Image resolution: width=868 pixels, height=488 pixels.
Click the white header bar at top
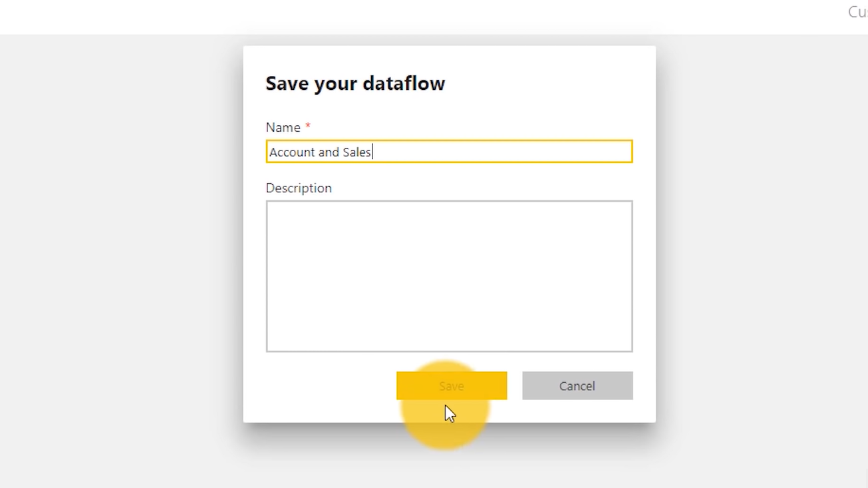[x=426, y=17]
